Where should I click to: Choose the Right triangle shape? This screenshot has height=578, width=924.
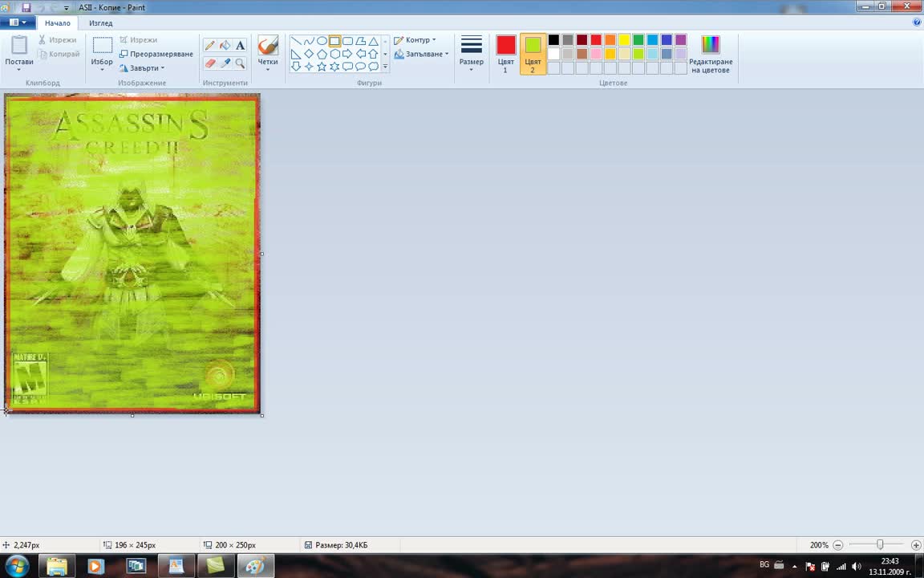pyautogui.click(x=296, y=54)
